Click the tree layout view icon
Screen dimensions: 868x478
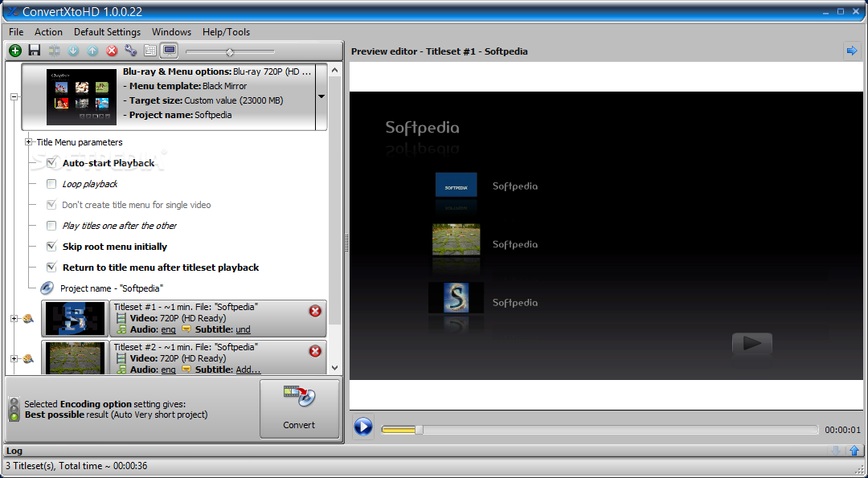click(150, 51)
